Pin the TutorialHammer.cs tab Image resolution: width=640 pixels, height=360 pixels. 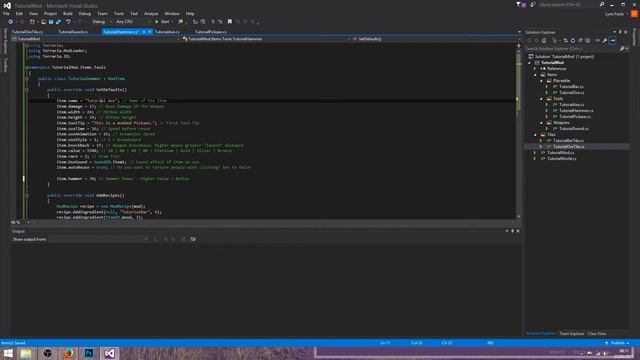click(144, 32)
